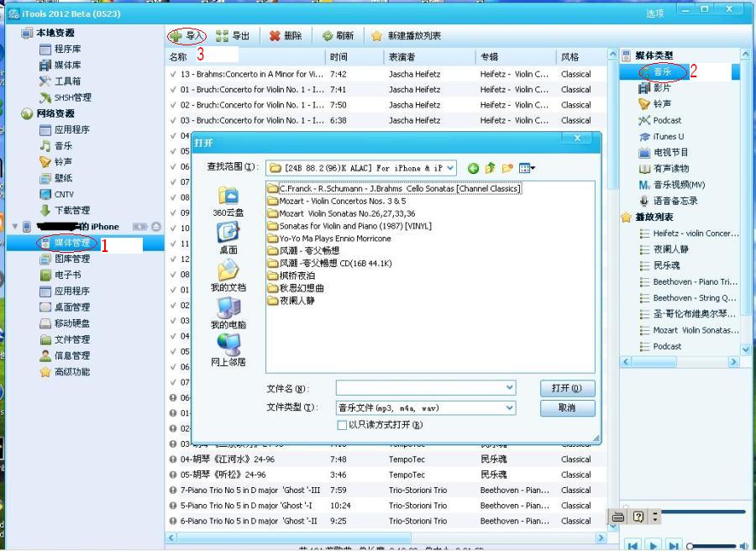Viewport: 756px width, 551px height.
Task: Toggle checkmark for 01 - Bruch Concerto row
Action: (x=173, y=90)
